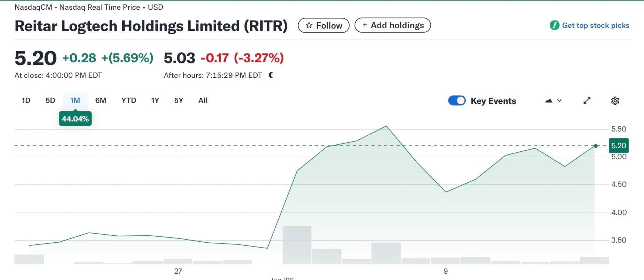The height and width of the screenshot is (280, 644).
Task: Click the Add holdings button
Action: pos(393,25)
